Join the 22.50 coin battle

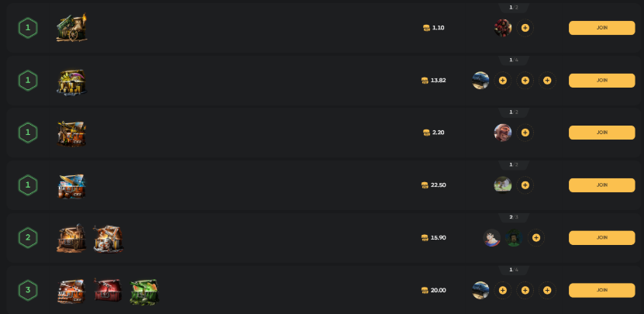pos(601,185)
